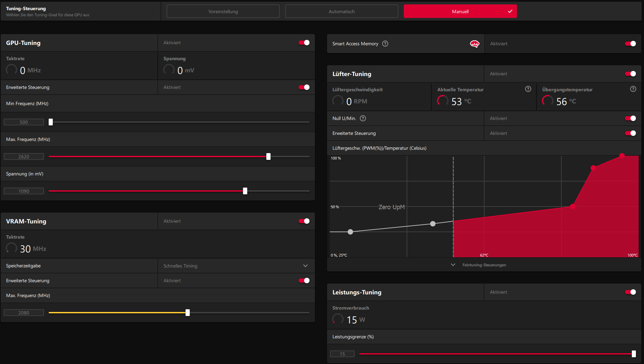Click the Spannung value field 1090

click(24, 191)
